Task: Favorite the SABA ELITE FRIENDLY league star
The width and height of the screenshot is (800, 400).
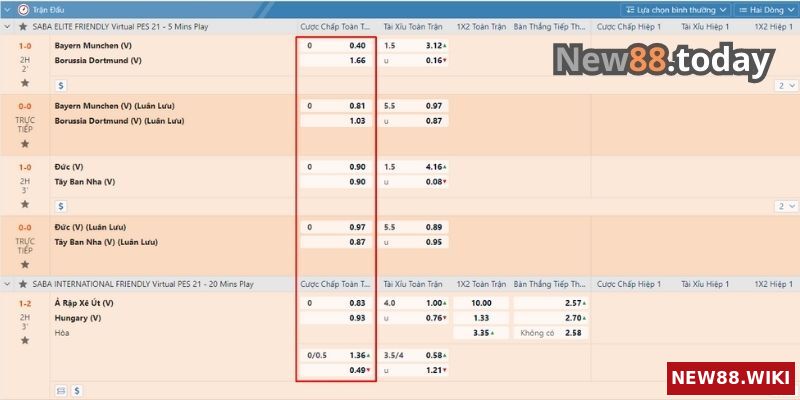Action: click(23, 27)
